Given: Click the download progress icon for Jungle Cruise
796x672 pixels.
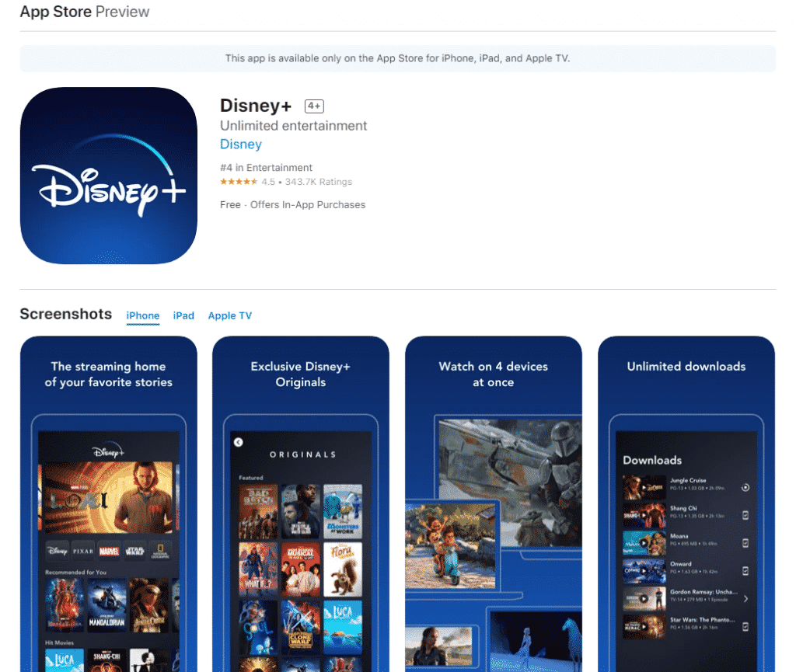Looking at the screenshot, I should click(745, 487).
